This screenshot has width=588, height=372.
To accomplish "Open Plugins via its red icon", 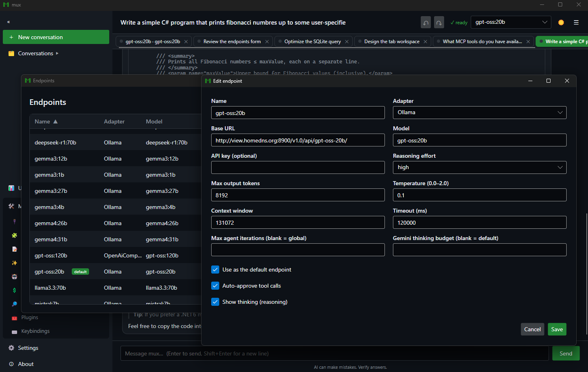I will pyautogui.click(x=15, y=318).
